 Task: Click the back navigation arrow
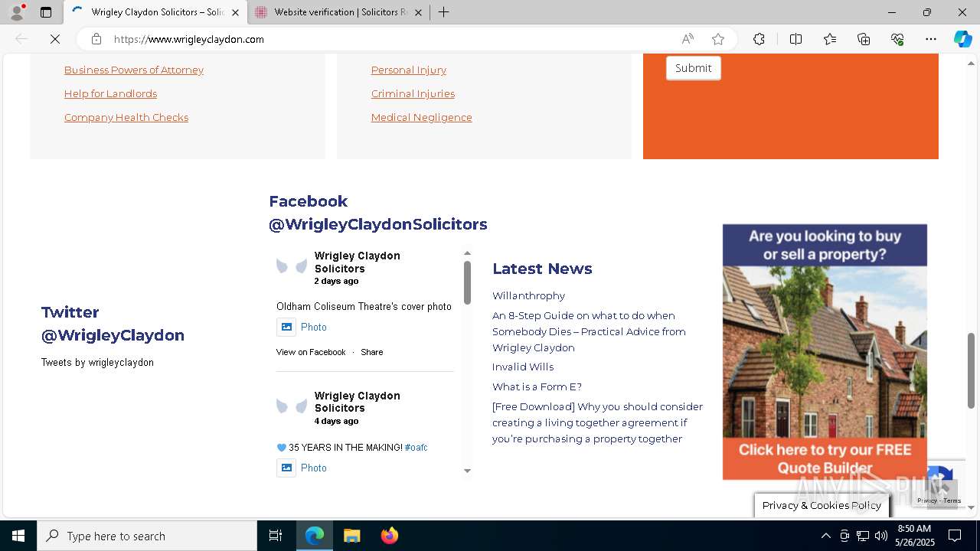[21, 39]
